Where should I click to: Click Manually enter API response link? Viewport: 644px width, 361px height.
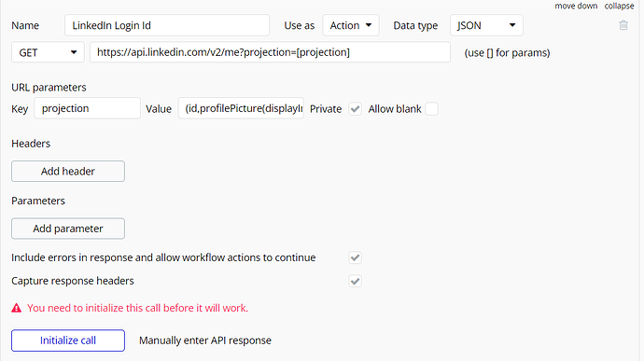(205, 340)
